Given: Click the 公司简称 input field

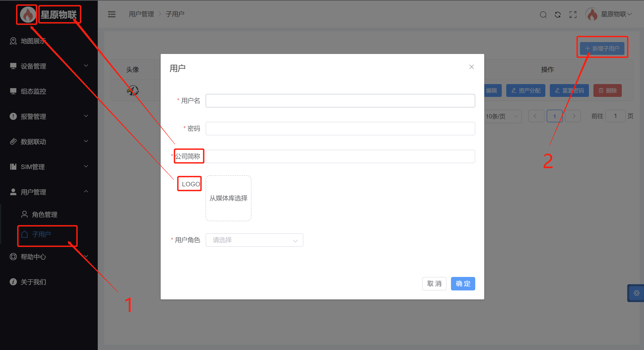Looking at the screenshot, I should [x=340, y=156].
